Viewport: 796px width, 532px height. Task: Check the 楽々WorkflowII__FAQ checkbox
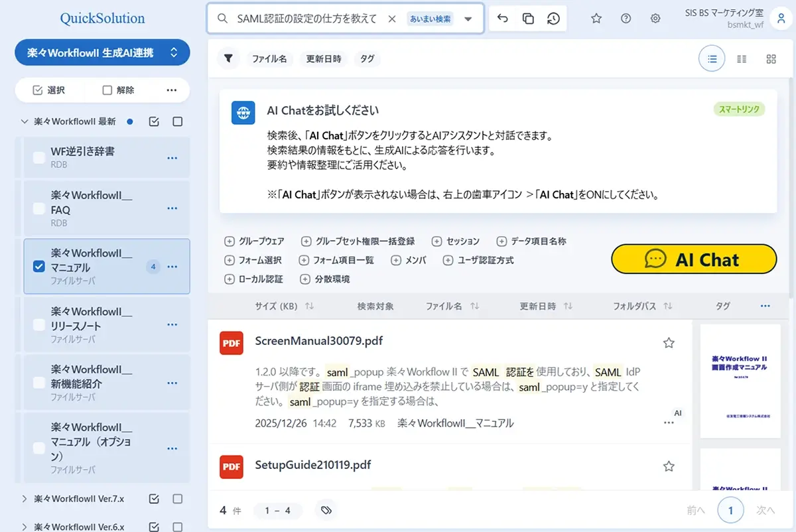(39, 208)
